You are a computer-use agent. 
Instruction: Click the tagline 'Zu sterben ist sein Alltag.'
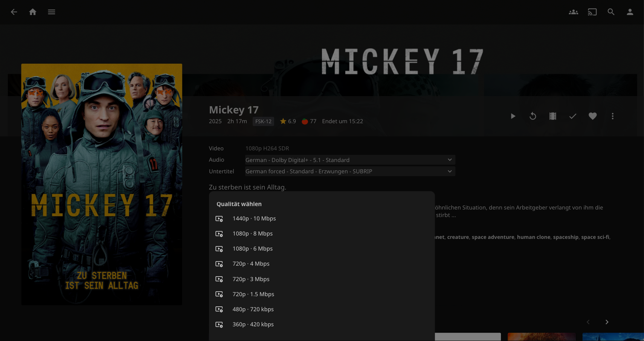248,187
